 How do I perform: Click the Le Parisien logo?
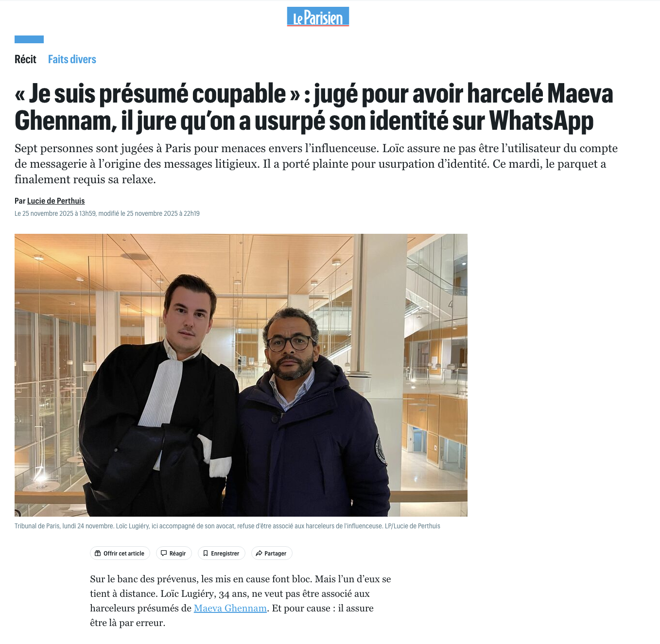coord(318,17)
